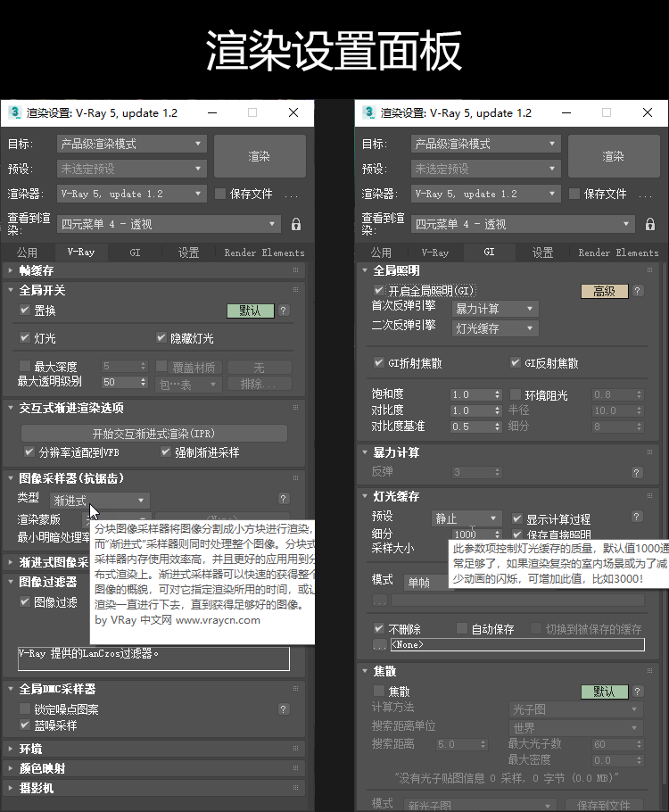Open 查看到渲染 dropdown in left window
Screen dimensions: 669x812
click(169, 224)
